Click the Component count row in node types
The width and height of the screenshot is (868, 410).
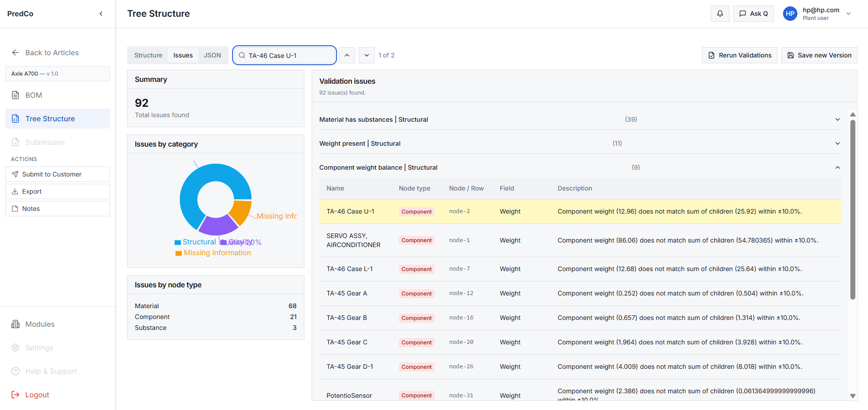coord(216,317)
